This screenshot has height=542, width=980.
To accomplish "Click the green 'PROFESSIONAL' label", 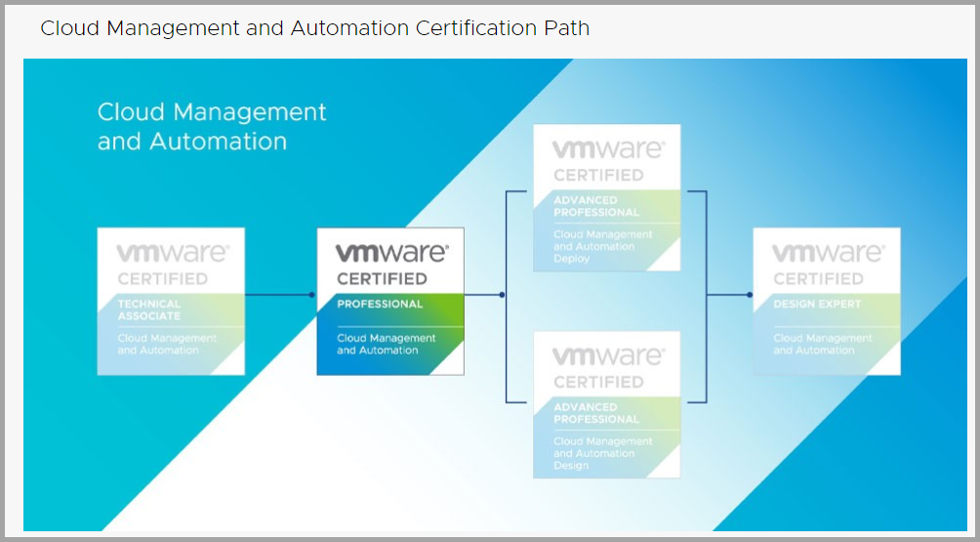I will (x=380, y=305).
